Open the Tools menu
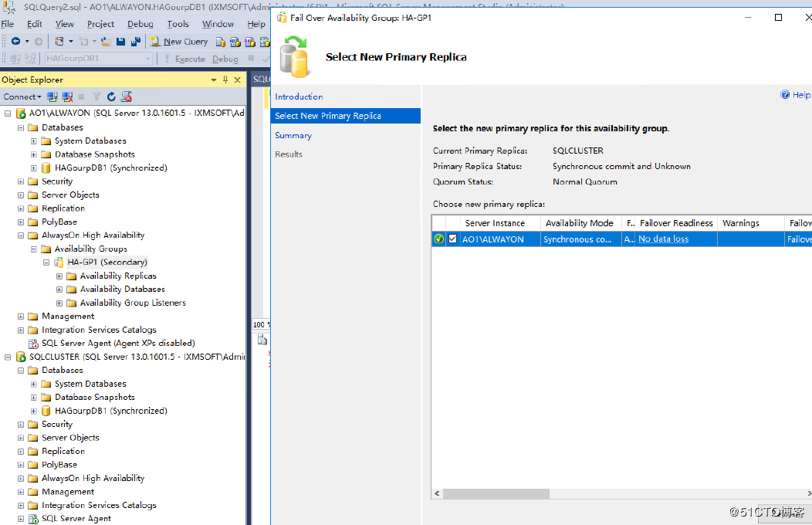The height and width of the screenshot is (525, 812). [178, 24]
